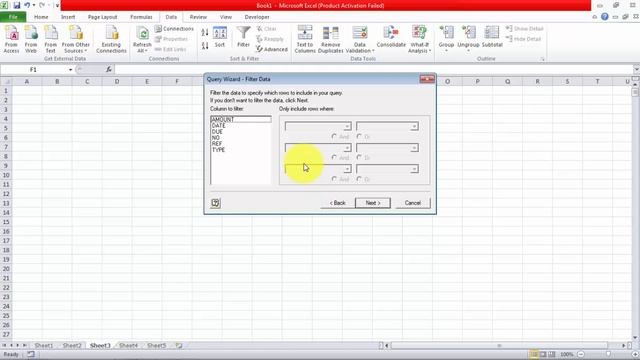Image resolution: width=640 pixels, height=360 pixels.
Task: Switch to Sheet1 worksheet tab
Action: (44, 345)
